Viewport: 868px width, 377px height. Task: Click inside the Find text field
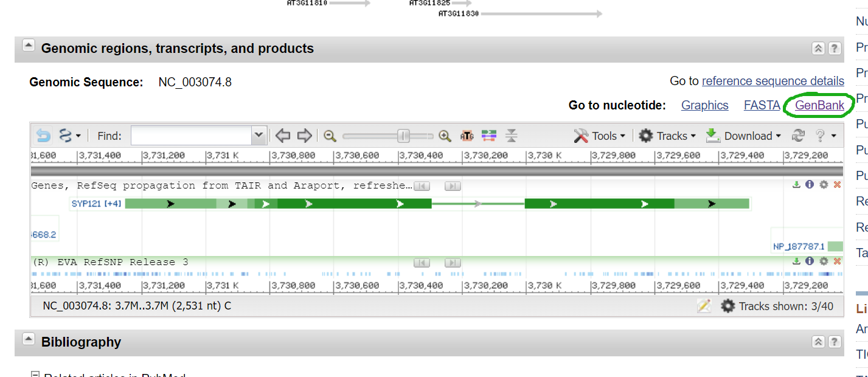tap(191, 136)
